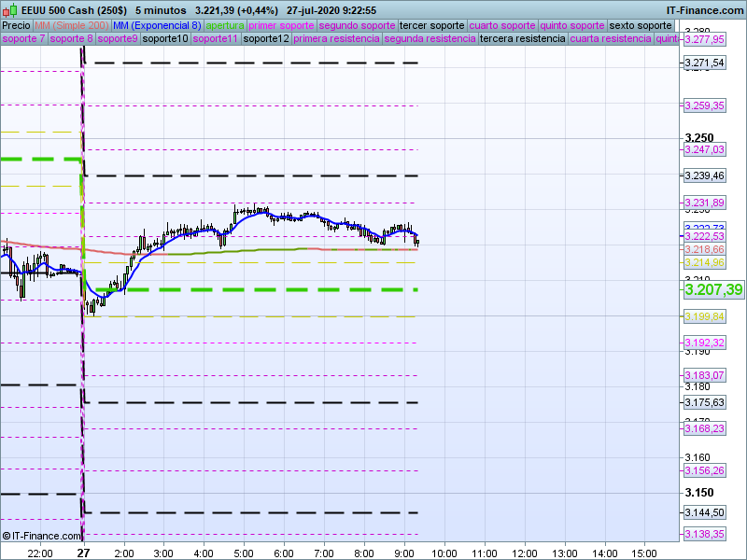This screenshot has height=560, width=747.
Task: Select the 3.214,96 yellow price tag
Action: click(704, 262)
